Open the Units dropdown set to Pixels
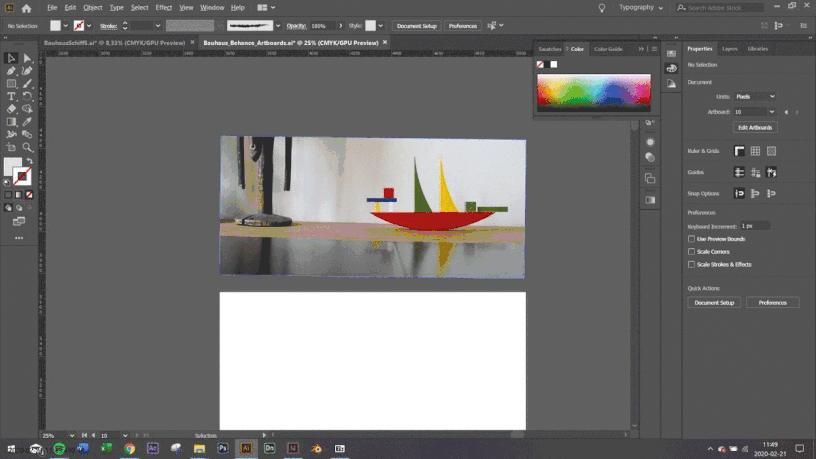 tap(755, 96)
